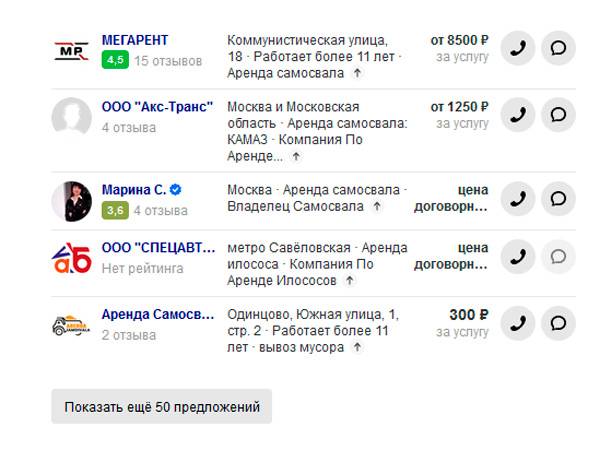Screen dimensions: 600x450
Task: Expand ООО "Акс-Транс" description arrow
Action: coord(296,157)
